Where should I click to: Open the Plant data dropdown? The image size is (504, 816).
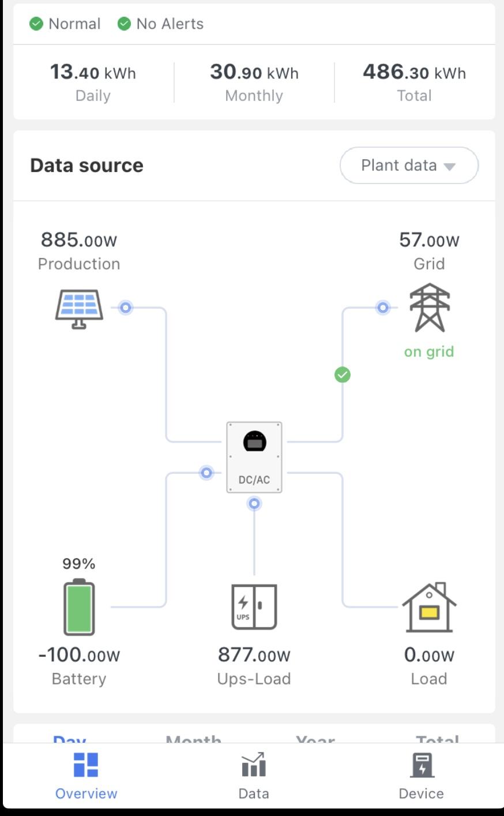click(409, 166)
